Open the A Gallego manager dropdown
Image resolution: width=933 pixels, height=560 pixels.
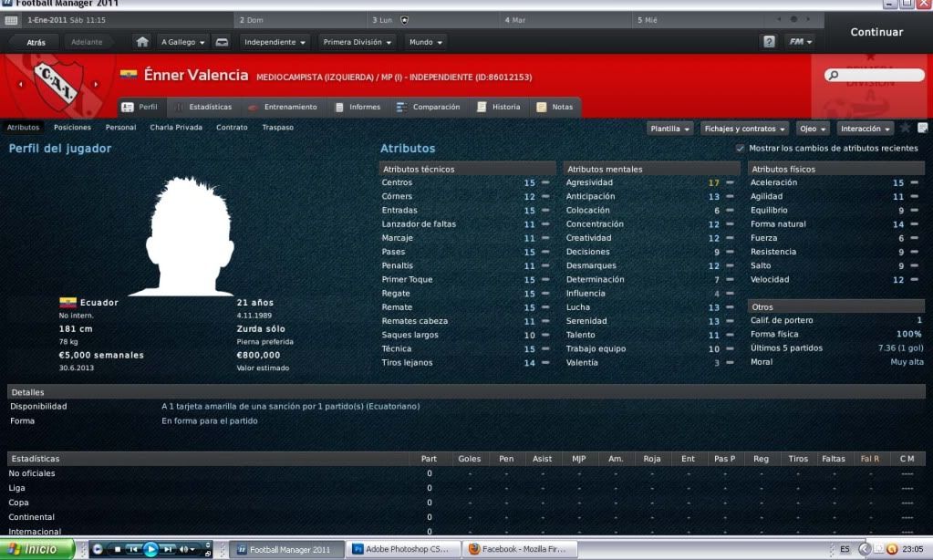[182, 42]
